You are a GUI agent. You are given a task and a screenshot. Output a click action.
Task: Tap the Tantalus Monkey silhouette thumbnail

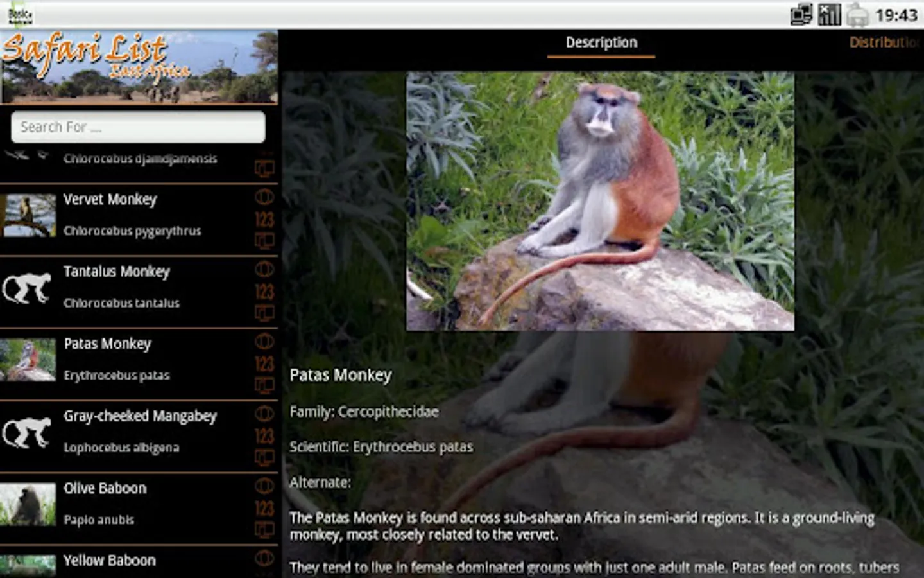coord(27,288)
